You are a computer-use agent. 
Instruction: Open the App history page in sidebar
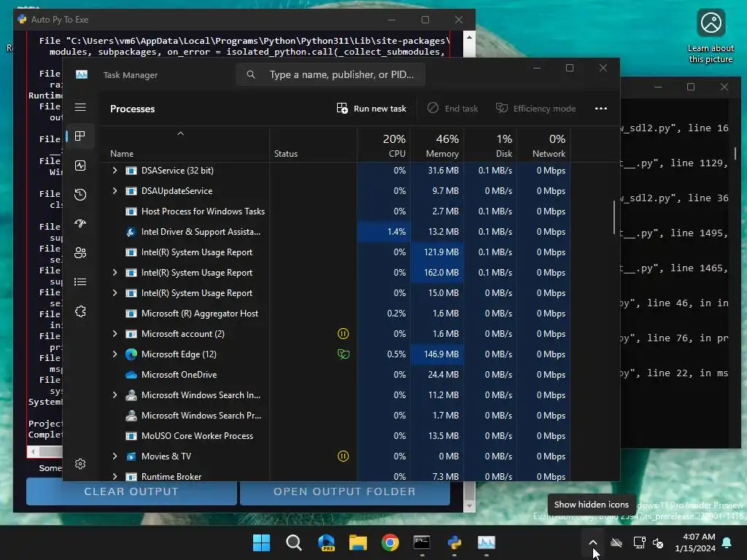[80, 194]
